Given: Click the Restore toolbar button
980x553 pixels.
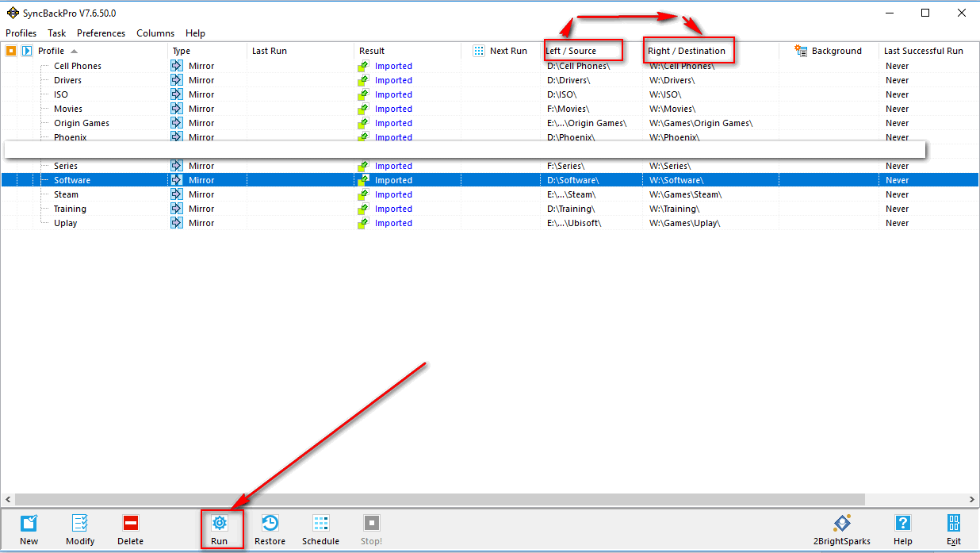Looking at the screenshot, I should click(270, 530).
